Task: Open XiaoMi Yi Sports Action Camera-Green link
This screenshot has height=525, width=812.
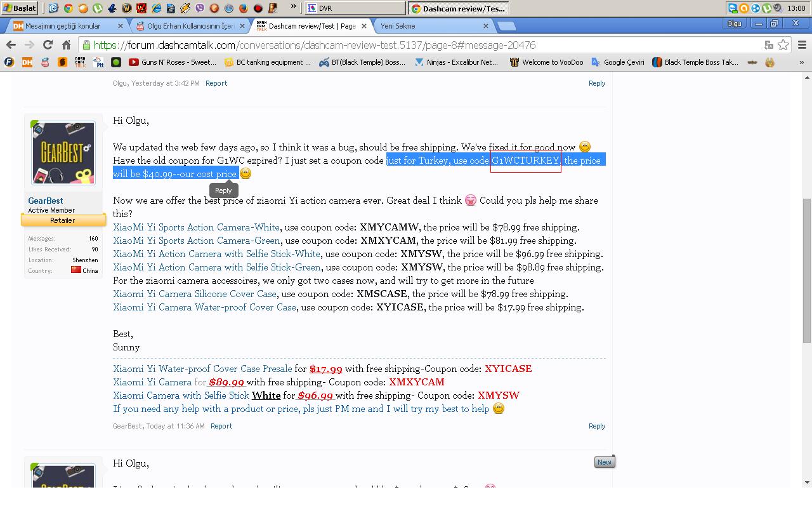Action: 197,240
